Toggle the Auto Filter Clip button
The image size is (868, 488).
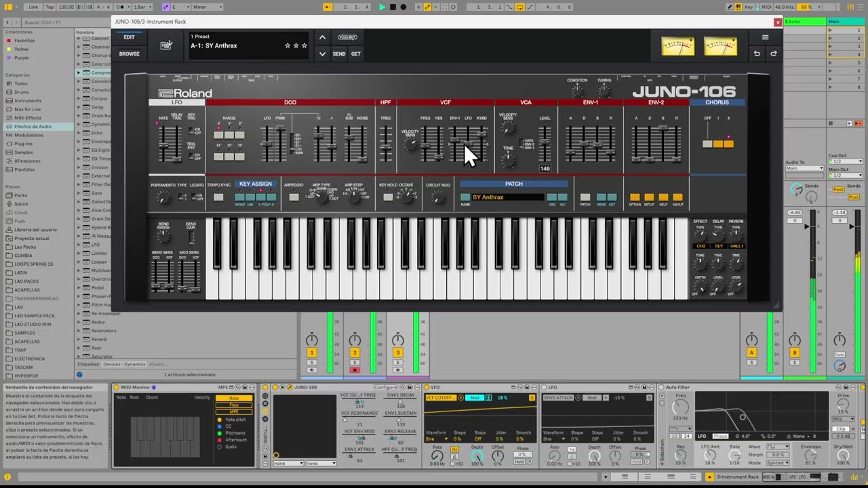pyautogui.click(x=842, y=429)
